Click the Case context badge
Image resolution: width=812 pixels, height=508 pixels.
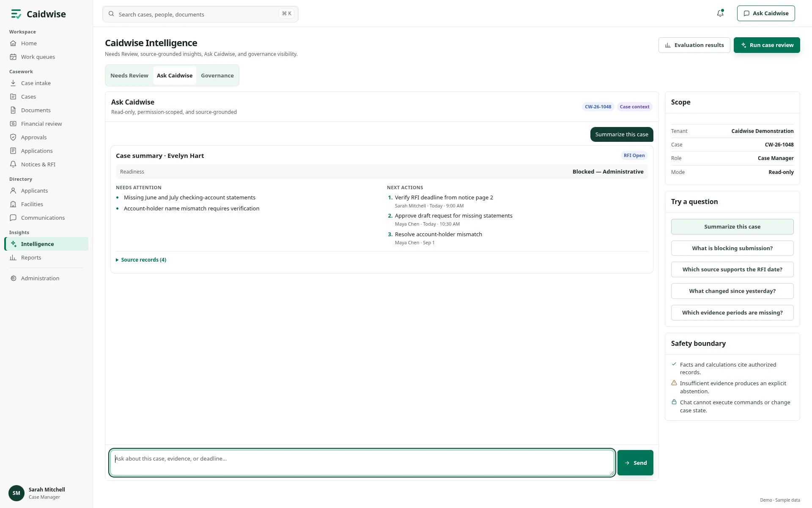point(634,107)
